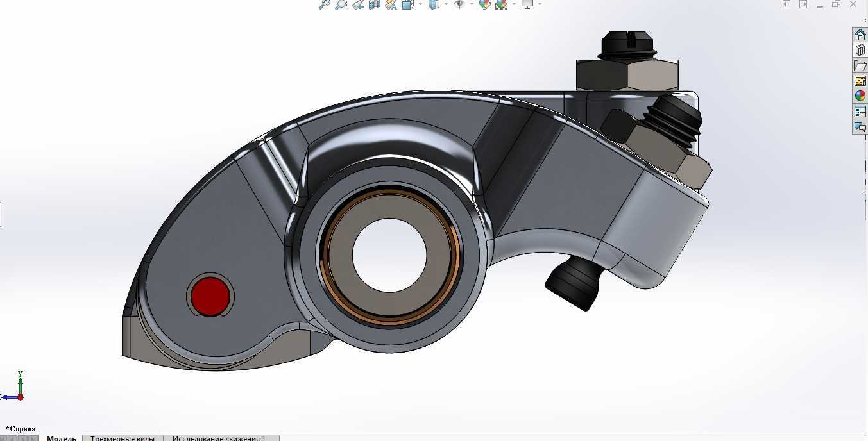Open the View Settings monitor icon
The image size is (868, 441).
pos(527,4)
